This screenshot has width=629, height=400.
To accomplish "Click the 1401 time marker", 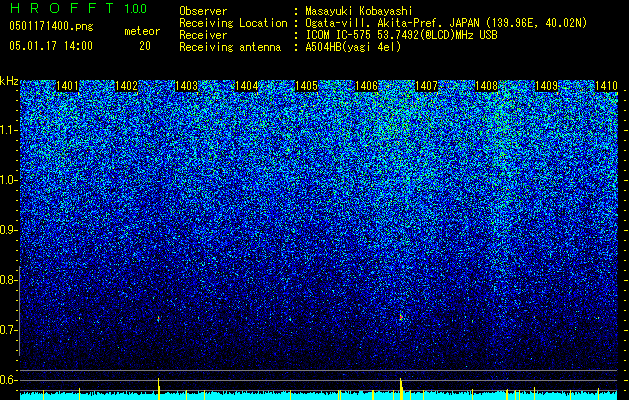I will coord(67,86).
